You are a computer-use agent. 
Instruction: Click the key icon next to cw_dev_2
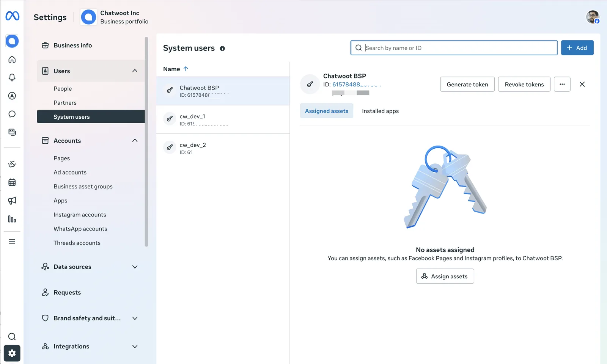tap(170, 147)
